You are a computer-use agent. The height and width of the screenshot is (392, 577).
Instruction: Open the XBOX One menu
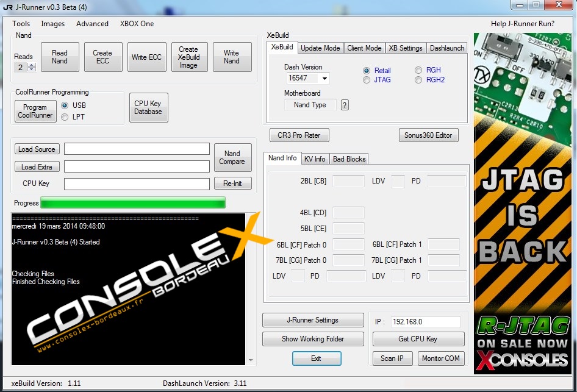[x=137, y=24]
